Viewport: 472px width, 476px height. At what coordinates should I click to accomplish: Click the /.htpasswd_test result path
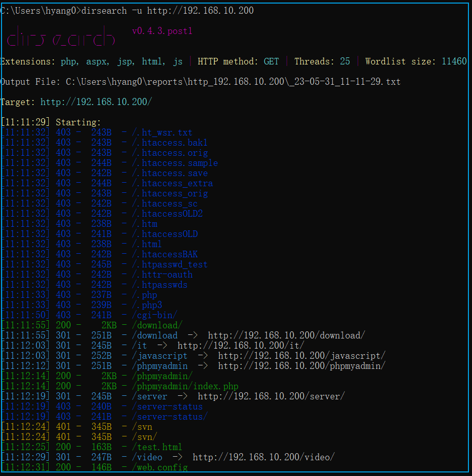pos(170,264)
